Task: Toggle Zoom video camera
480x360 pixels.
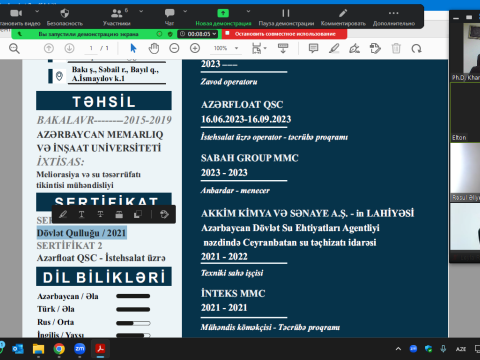Action: pos(16,13)
